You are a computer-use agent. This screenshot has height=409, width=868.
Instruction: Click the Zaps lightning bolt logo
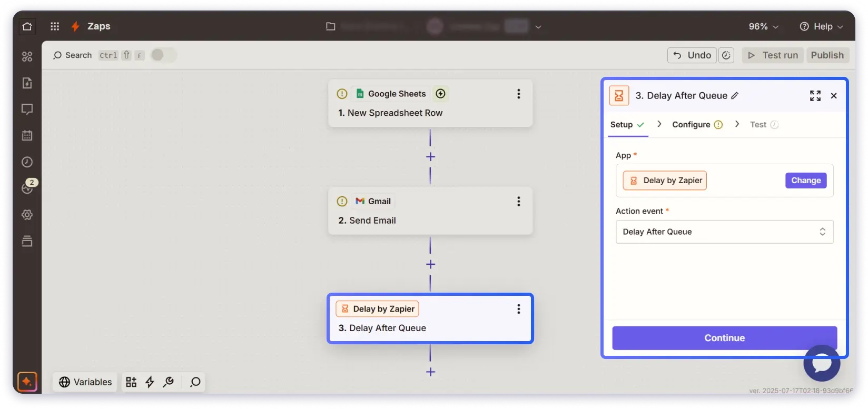(x=75, y=26)
